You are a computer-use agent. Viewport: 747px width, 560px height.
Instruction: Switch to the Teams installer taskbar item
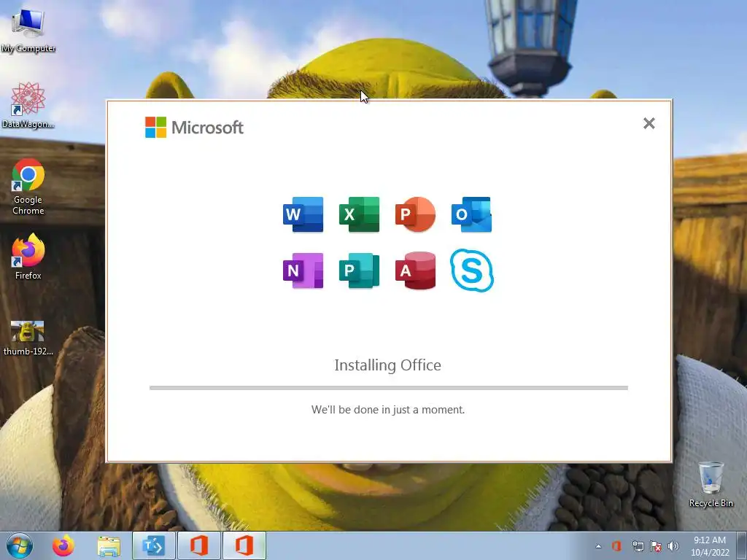tap(153, 545)
